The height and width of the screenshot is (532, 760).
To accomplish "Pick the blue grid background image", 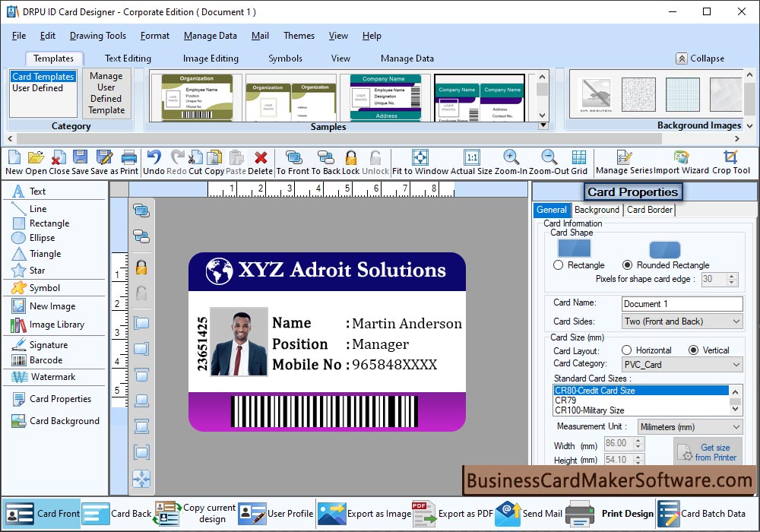I will click(x=683, y=94).
